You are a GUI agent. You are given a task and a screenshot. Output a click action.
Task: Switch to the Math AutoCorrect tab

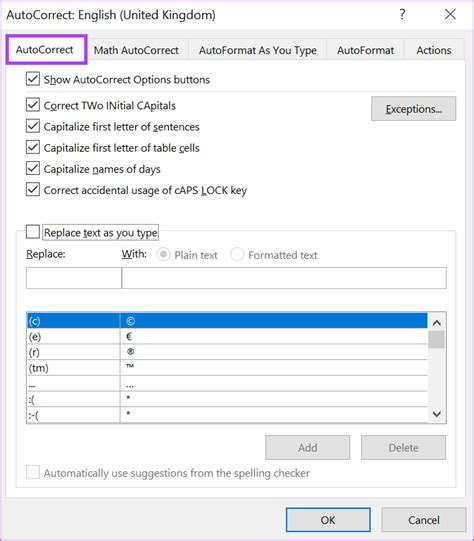click(x=136, y=50)
